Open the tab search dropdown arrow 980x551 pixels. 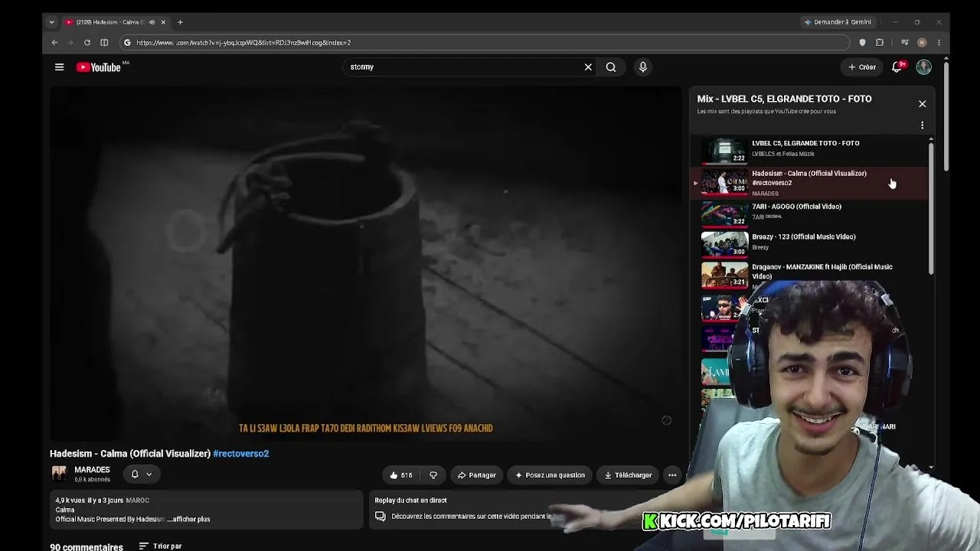pyautogui.click(x=51, y=22)
